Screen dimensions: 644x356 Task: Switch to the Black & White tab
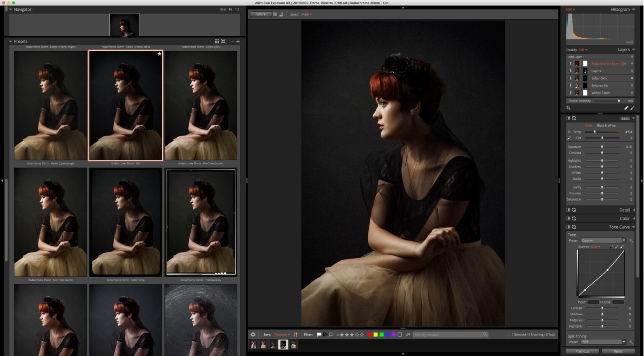pyautogui.click(x=606, y=125)
